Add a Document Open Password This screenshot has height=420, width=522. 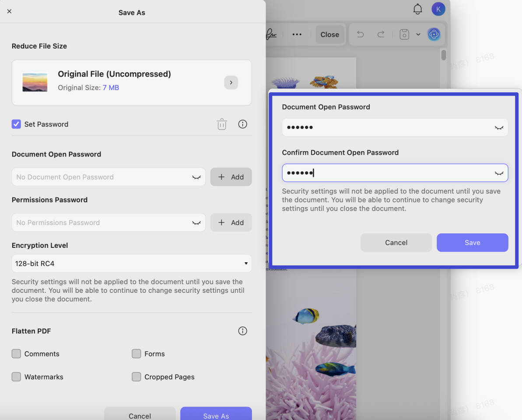coord(231,177)
